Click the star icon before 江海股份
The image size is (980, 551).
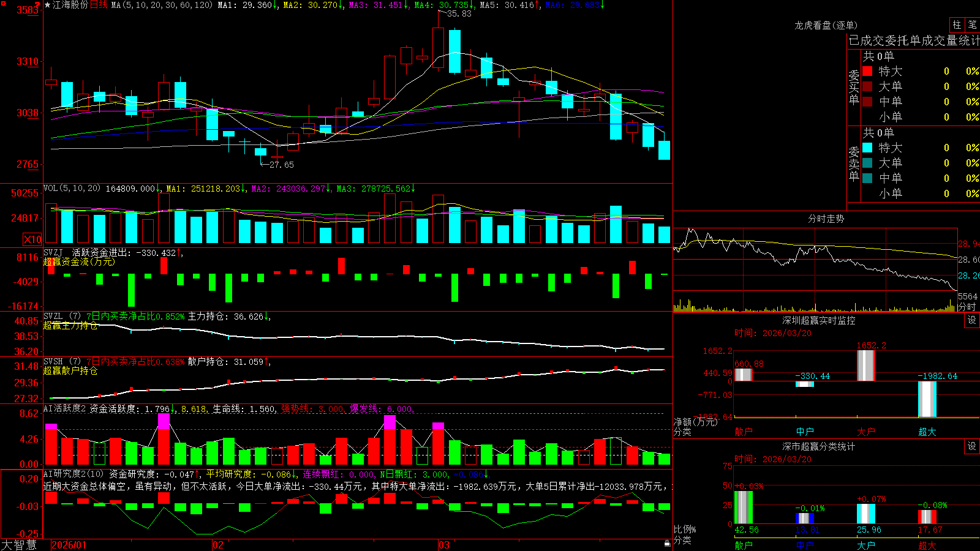click(x=48, y=5)
